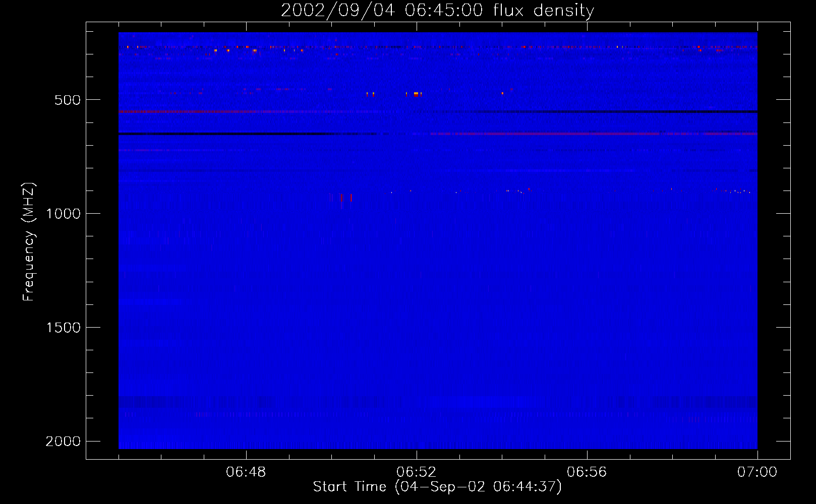Viewport: 816px width, 504px height.
Task: Click the 06:52 time tick label
Action: point(417,472)
